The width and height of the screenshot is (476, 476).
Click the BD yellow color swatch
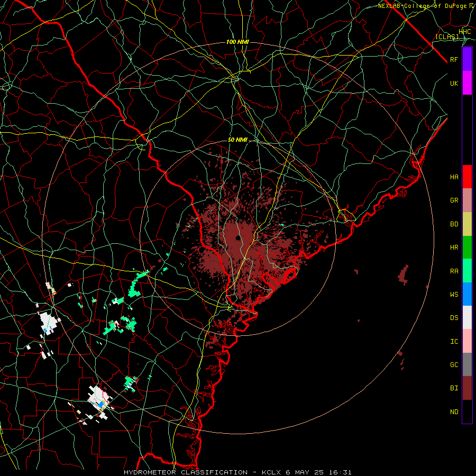pos(467,224)
